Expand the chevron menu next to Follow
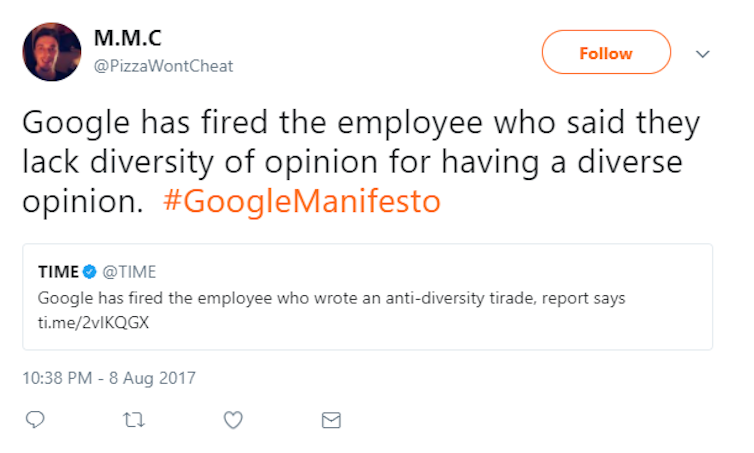Viewport: 754px width, 453px height. (x=703, y=54)
